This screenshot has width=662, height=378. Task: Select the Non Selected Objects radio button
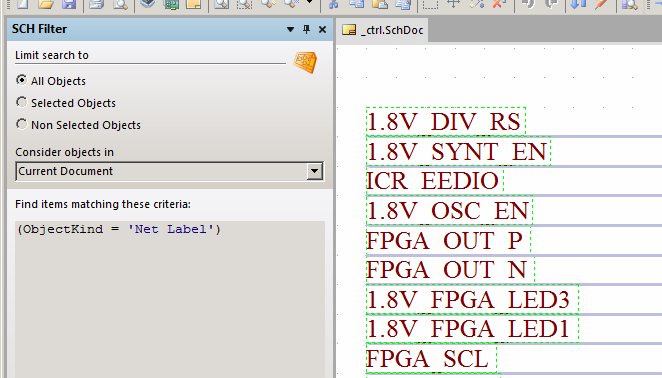(22, 124)
